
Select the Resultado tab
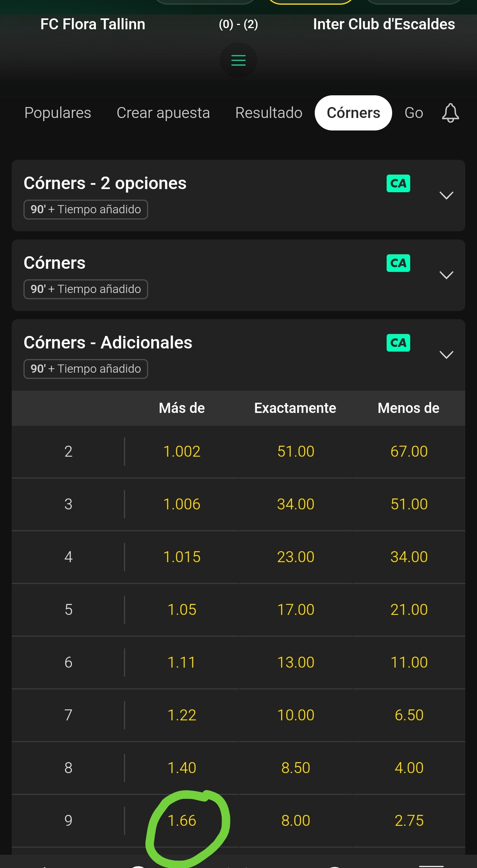coord(269,113)
